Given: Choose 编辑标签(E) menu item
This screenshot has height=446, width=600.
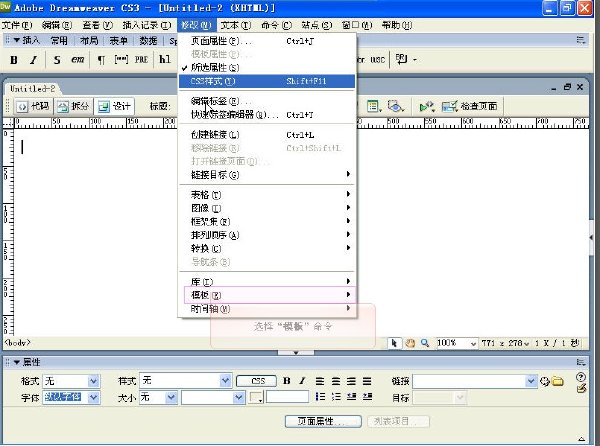Looking at the screenshot, I should click(x=267, y=101).
